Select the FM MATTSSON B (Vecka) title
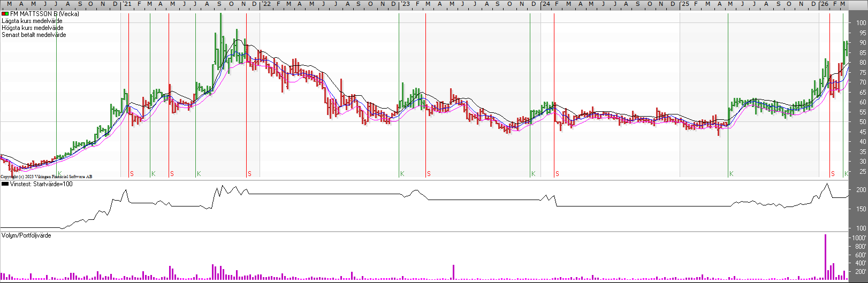The width and height of the screenshot is (868, 283). coord(44,14)
